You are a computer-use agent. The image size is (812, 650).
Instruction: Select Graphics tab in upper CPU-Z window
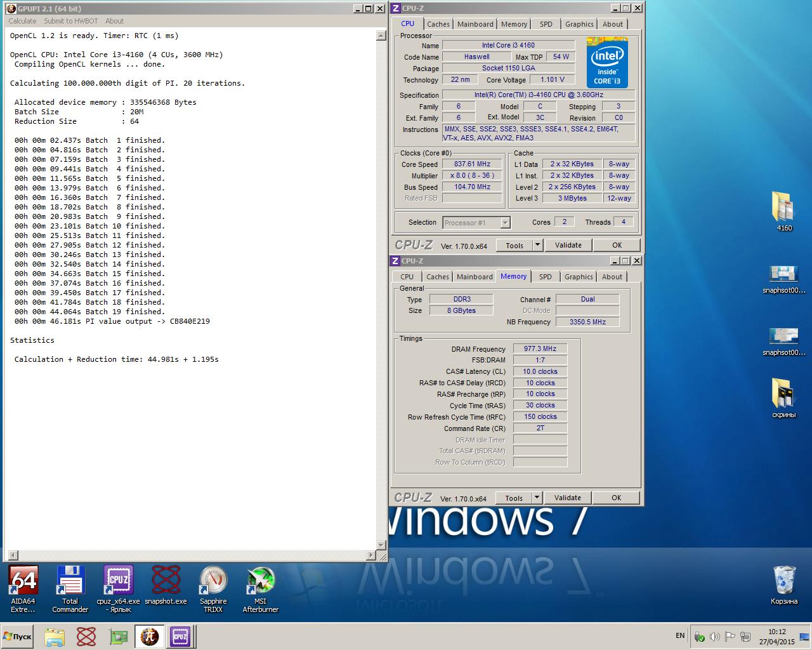point(579,24)
